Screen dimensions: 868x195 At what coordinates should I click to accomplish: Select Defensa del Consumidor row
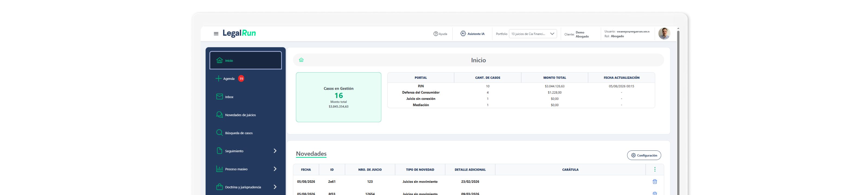[x=521, y=92]
